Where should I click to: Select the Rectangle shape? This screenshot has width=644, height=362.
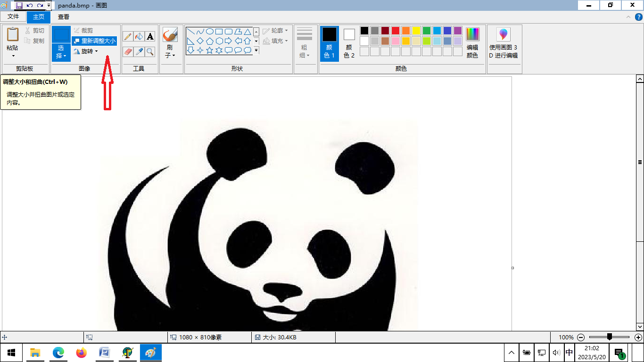pyautogui.click(x=219, y=32)
